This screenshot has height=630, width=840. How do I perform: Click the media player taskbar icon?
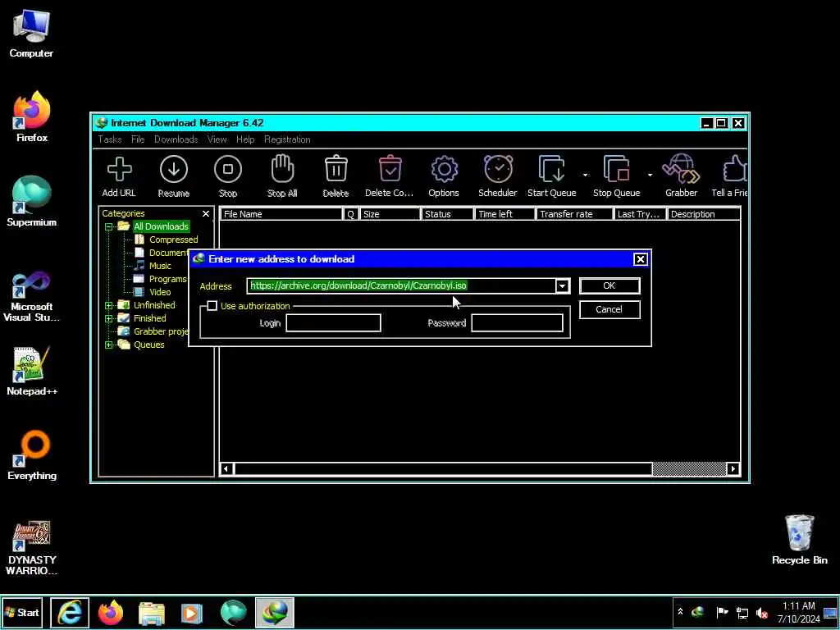192,612
